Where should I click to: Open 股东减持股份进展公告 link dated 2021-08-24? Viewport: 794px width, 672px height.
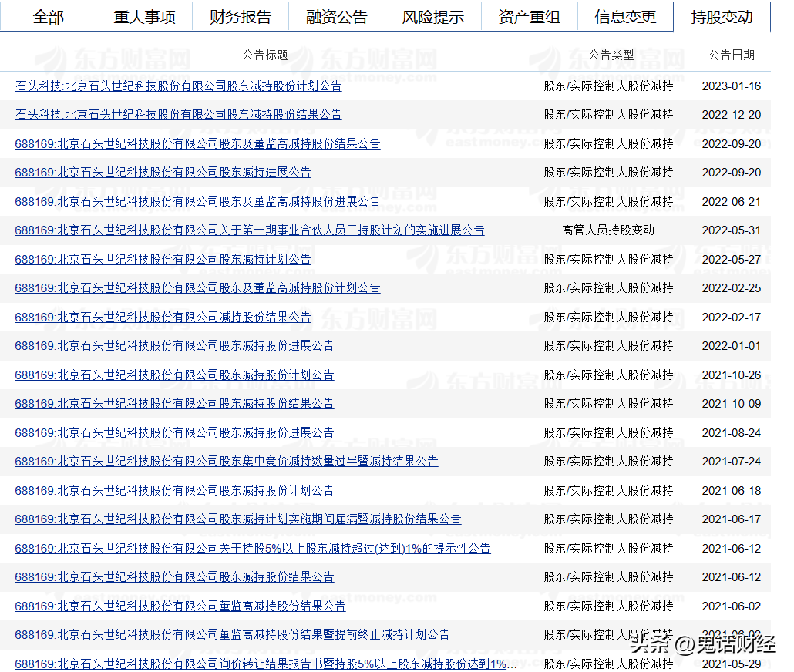click(175, 432)
